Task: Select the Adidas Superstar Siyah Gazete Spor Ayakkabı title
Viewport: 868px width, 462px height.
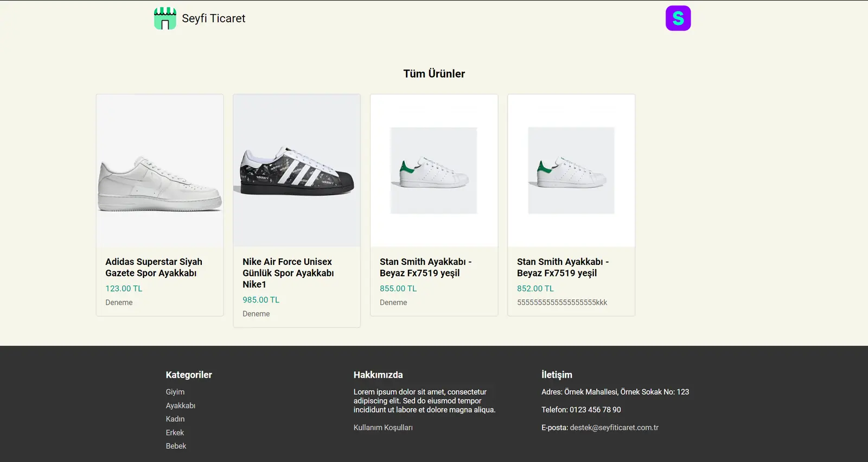Action: [x=154, y=268]
